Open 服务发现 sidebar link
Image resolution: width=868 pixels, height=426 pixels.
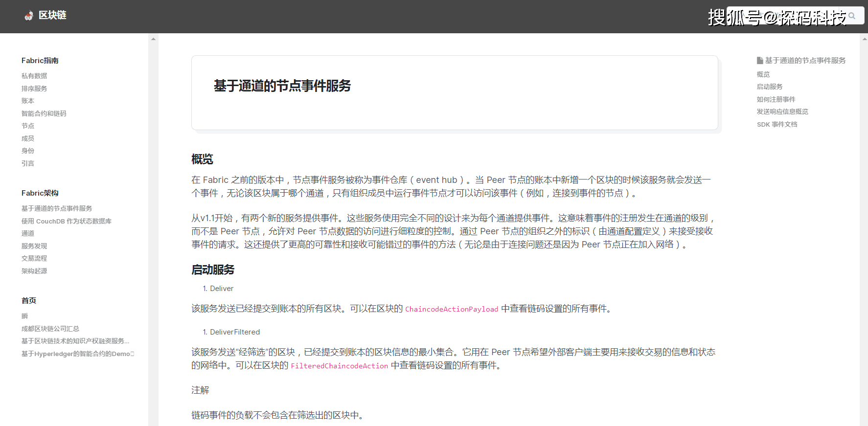pos(34,246)
